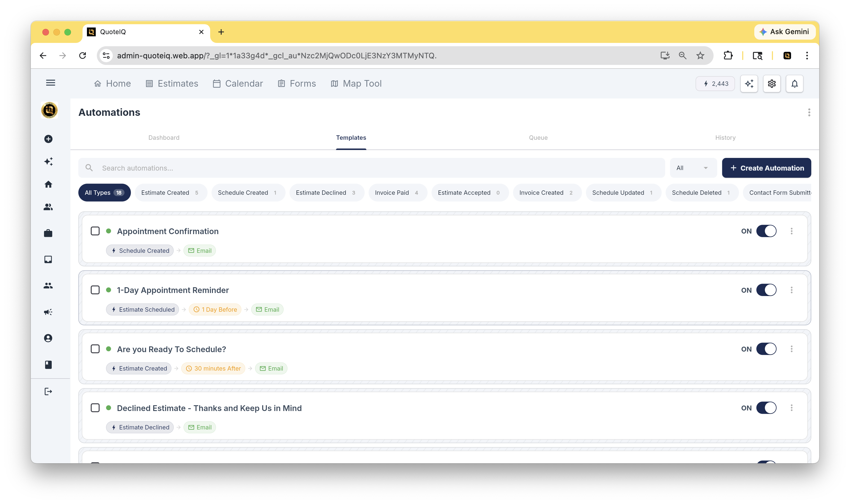Viewport: 850px width, 504px height.
Task: Click the AI sparkle button in top bar
Action: pyautogui.click(x=749, y=84)
